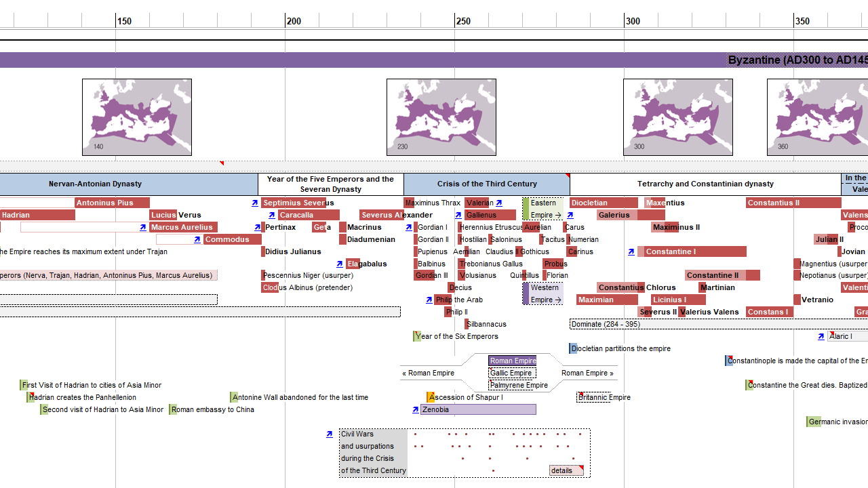Click the link arrow left of Civil Wars
This screenshot has width=868, height=488.
[x=330, y=434]
